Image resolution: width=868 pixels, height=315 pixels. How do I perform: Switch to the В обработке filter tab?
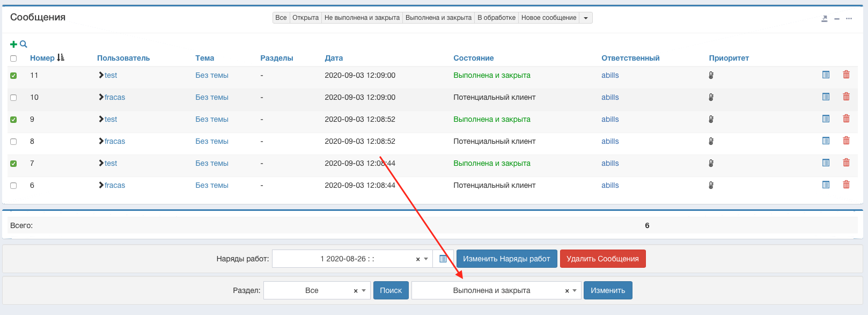point(496,18)
